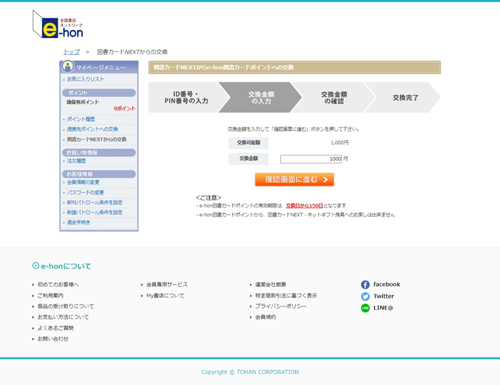
Task: Open 会員規約 footer link
Action: pyautogui.click(x=266, y=317)
